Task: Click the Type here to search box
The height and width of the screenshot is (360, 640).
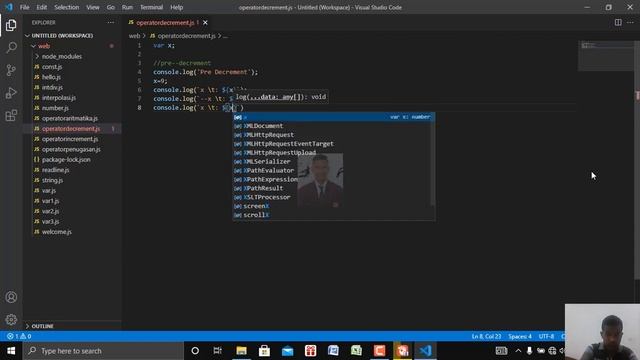Action: click(103, 351)
